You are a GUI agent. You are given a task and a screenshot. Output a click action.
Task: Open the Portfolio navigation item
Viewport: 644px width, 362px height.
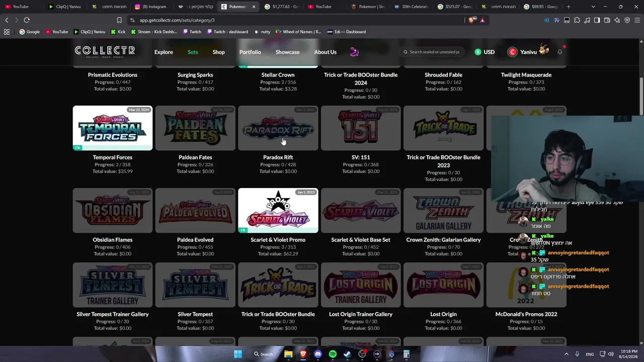250,52
